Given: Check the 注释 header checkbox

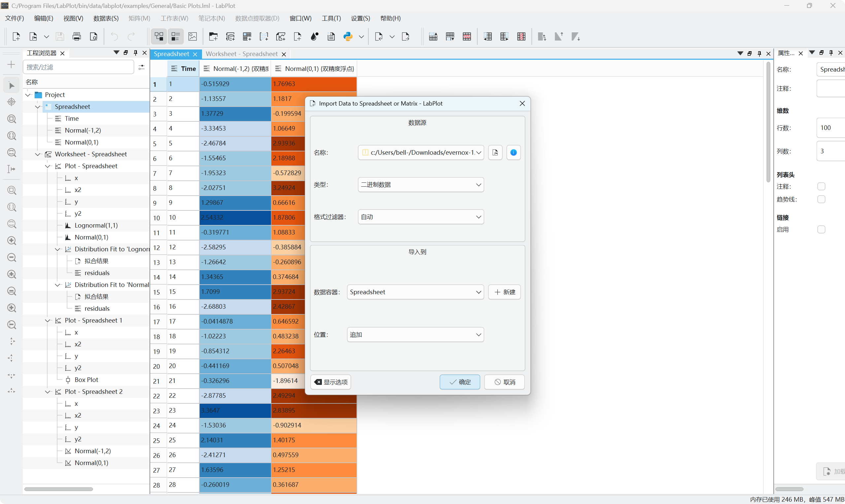Looking at the screenshot, I should tap(821, 186).
